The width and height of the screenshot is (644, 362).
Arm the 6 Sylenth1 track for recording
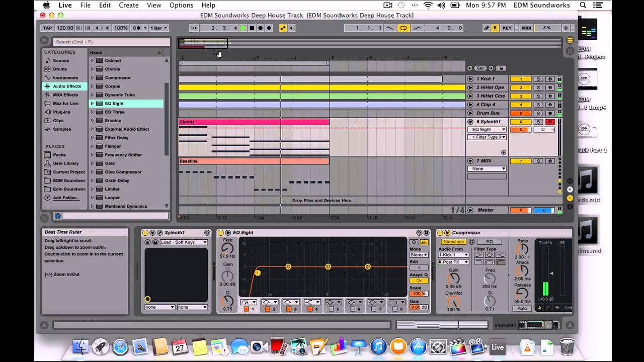click(x=550, y=122)
